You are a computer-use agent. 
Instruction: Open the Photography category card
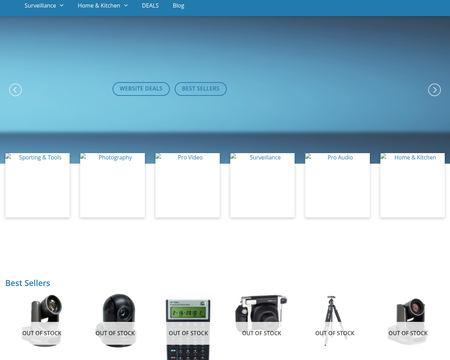(x=113, y=185)
